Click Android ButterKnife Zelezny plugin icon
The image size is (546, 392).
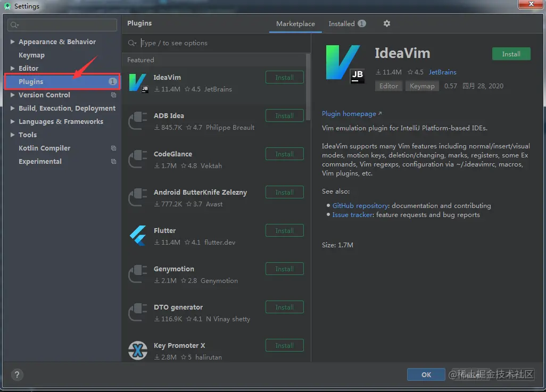pyautogui.click(x=138, y=197)
